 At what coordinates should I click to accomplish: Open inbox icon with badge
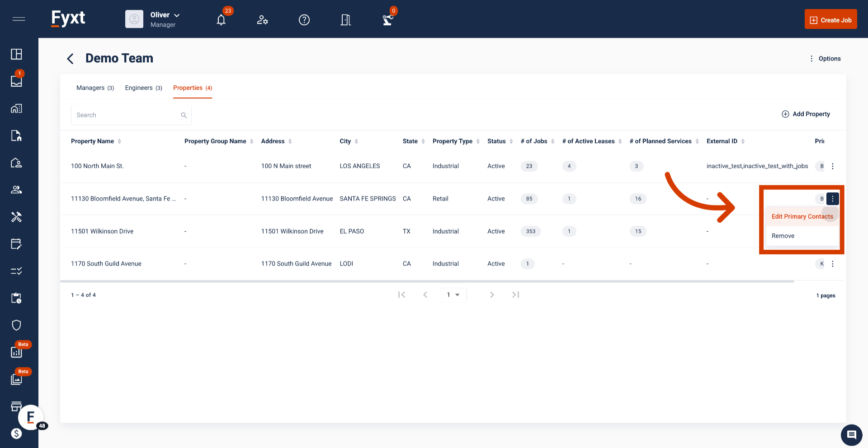click(16, 81)
